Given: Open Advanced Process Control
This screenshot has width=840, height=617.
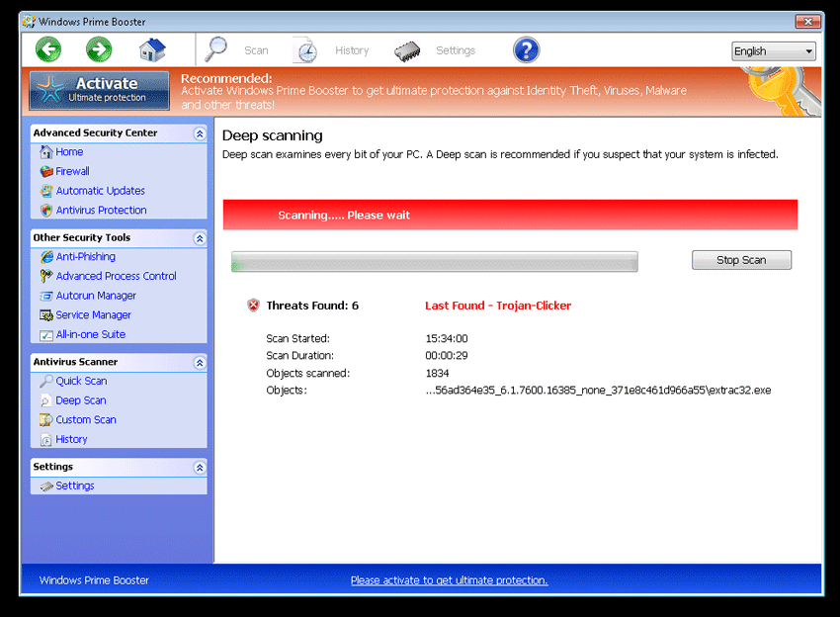Looking at the screenshot, I should click(x=116, y=276).
